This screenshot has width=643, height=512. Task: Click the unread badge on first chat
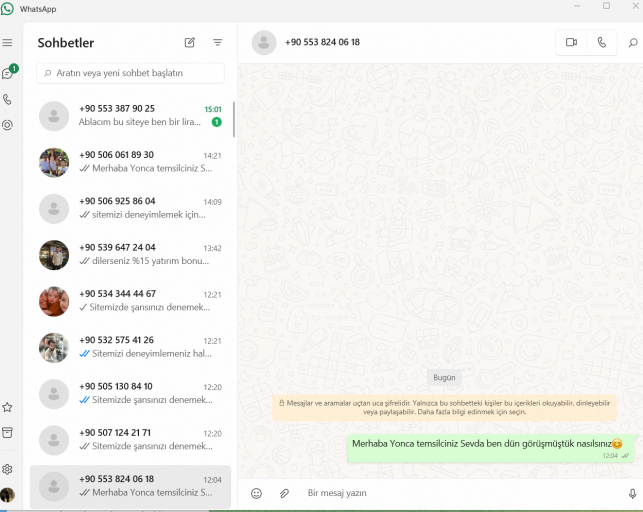[x=217, y=122]
